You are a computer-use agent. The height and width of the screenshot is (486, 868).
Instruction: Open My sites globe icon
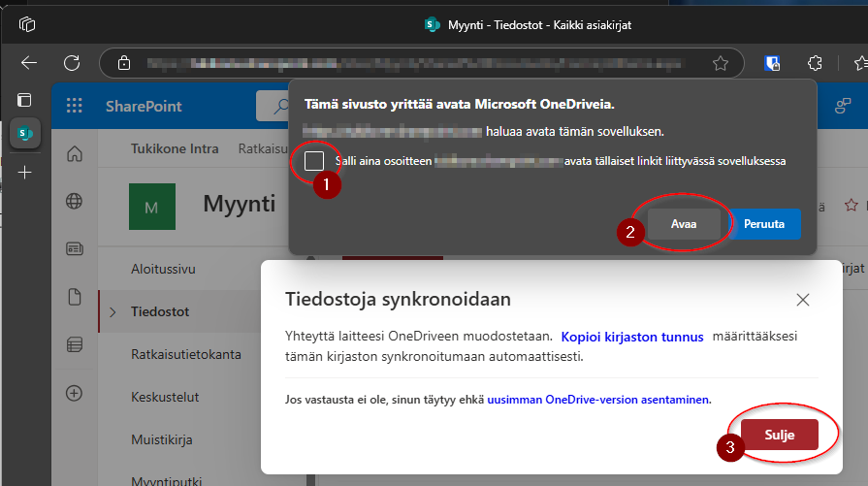pos(74,201)
